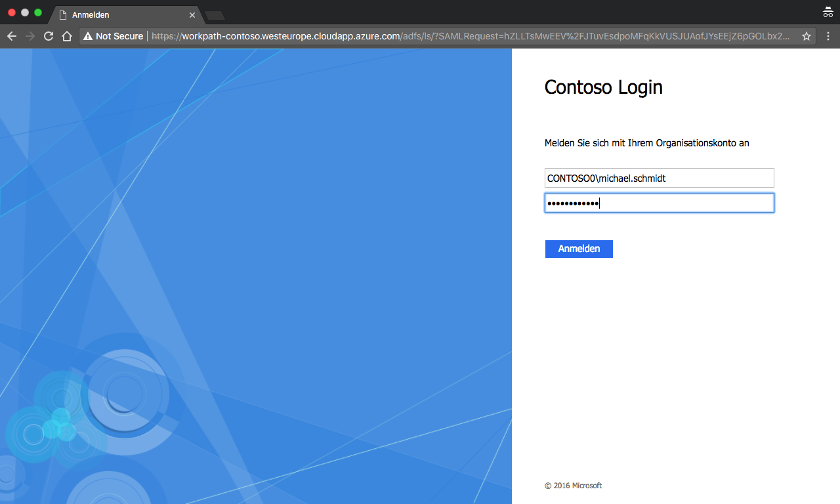840x504 pixels.
Task: Go back using the browser back arrow
Action: [11, 36]
